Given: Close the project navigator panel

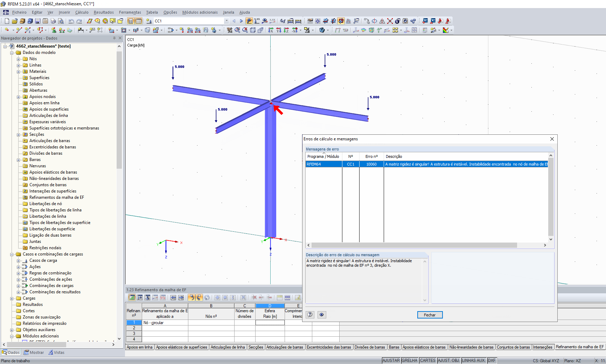Looking at the screenshot, I should [x=120, y=38].
